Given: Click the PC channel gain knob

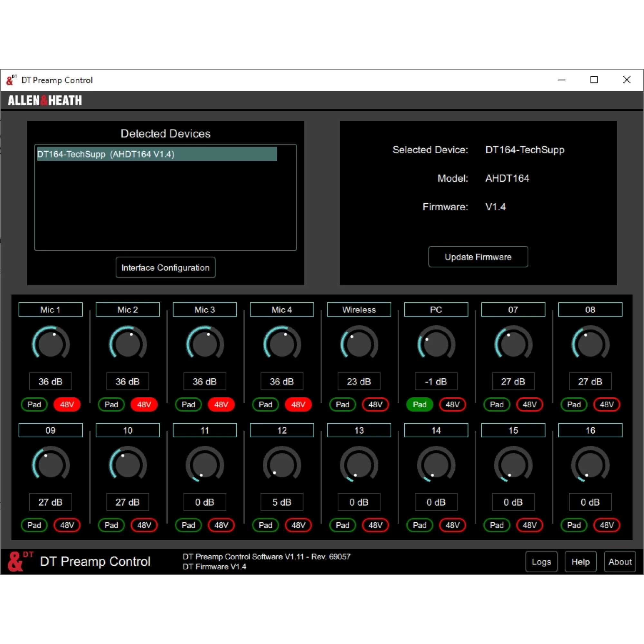Looking at the screenshot, I should pyautogui.click(x=436, y=344).
